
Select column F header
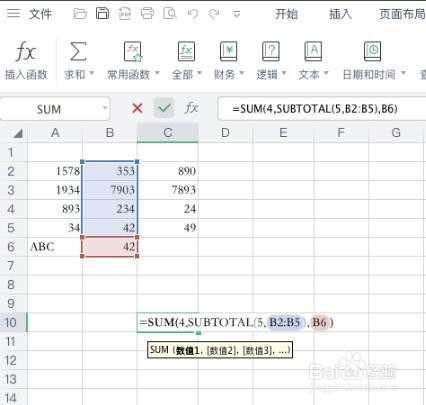point(341,133)
